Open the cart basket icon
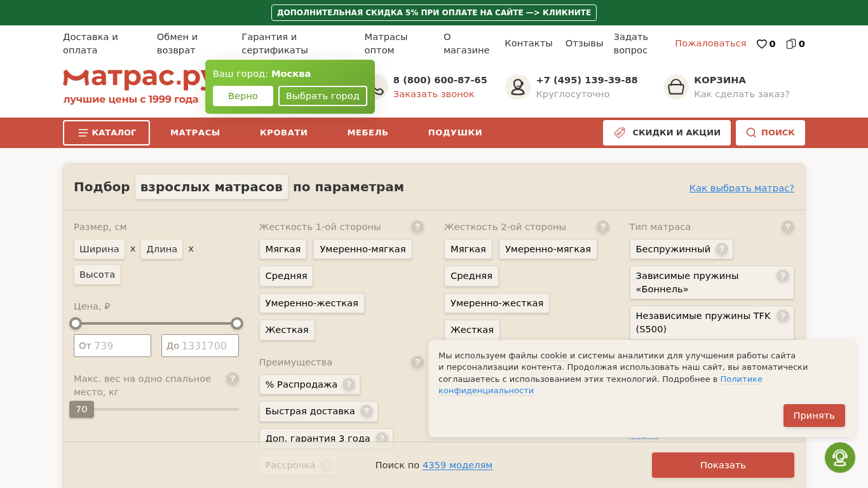Screen dimensions: 868x488 pyautogui.click(x=676, y=87)
